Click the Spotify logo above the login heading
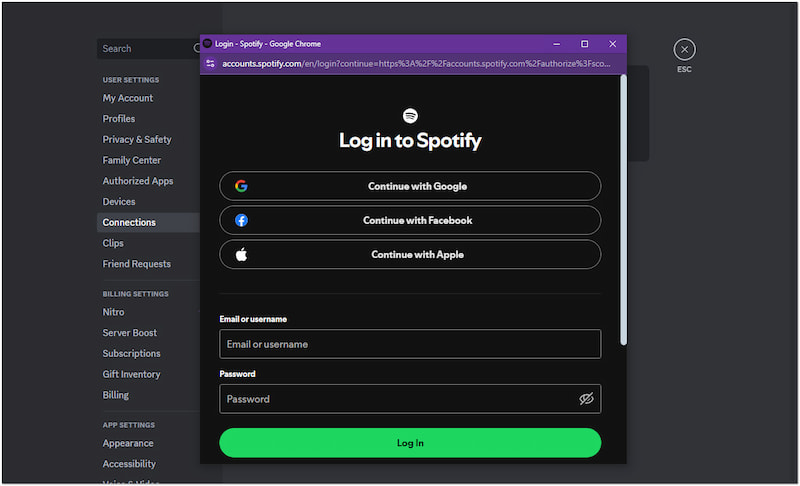 point(410,116)
